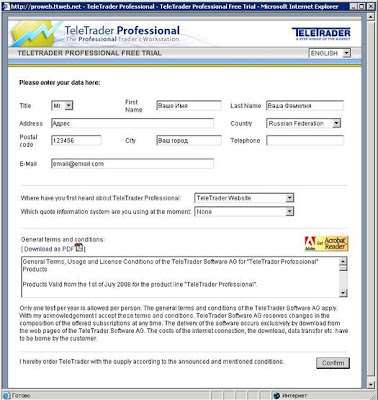Viewport: 378px width, 400px height.
Task: Click the 'Интернет' zone label in status bar
Action: [295, 396]
